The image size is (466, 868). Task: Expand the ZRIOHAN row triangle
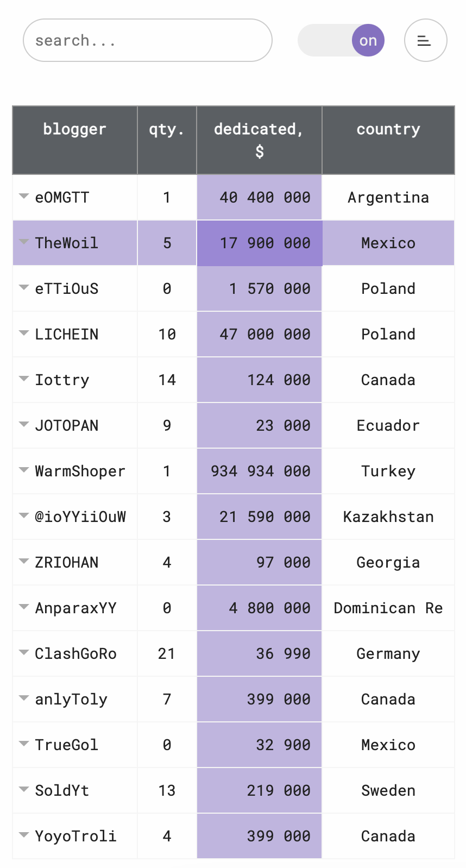click(23, 561)
